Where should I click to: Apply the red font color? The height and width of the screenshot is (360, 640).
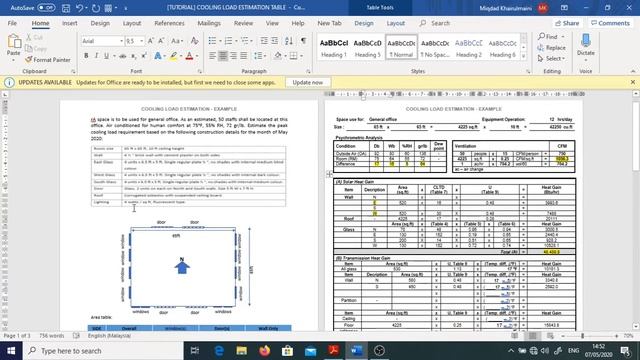tap(189, 56)
